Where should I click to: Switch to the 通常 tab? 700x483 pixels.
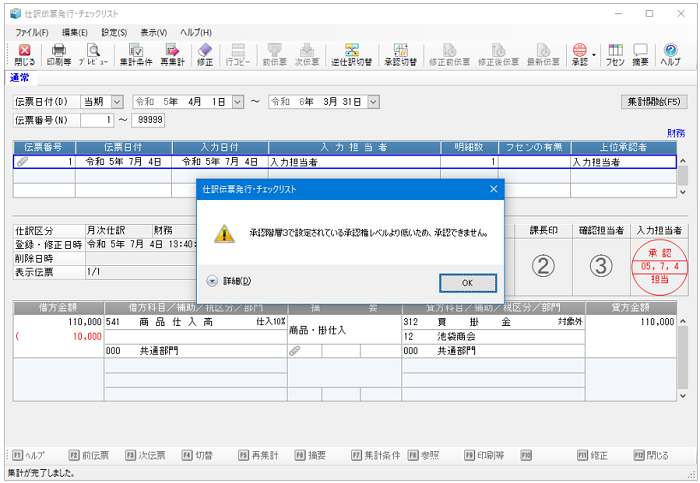click(21, 77)
